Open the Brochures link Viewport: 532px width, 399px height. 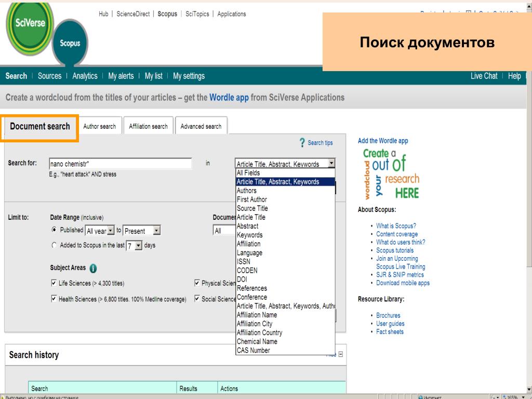pos(388,315)
